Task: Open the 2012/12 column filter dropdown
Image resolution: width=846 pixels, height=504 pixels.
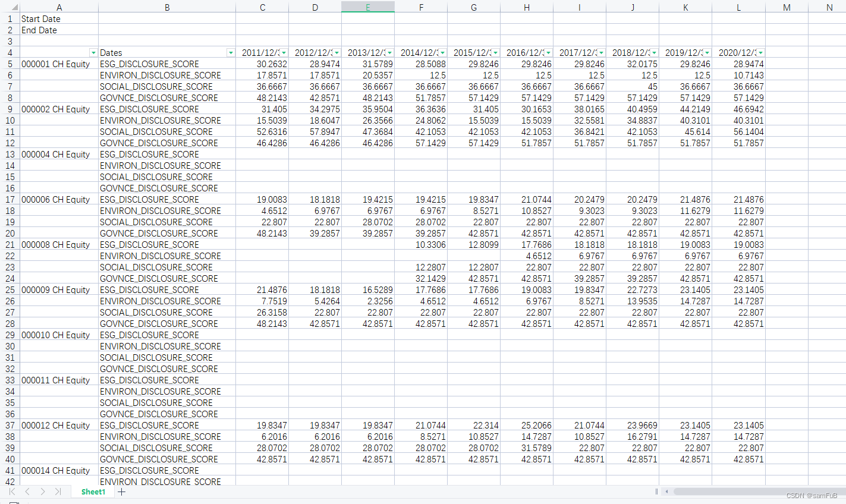Action: [336, 53]
